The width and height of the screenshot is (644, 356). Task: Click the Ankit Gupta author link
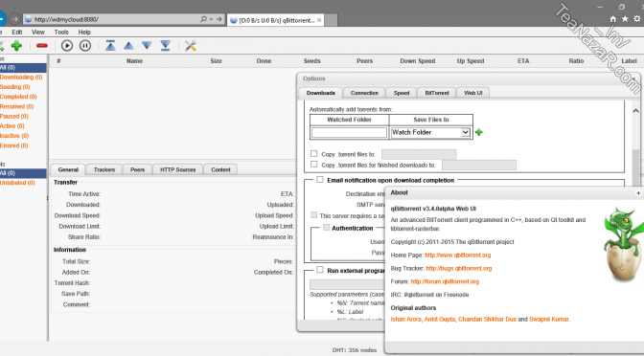coord(440,319)
